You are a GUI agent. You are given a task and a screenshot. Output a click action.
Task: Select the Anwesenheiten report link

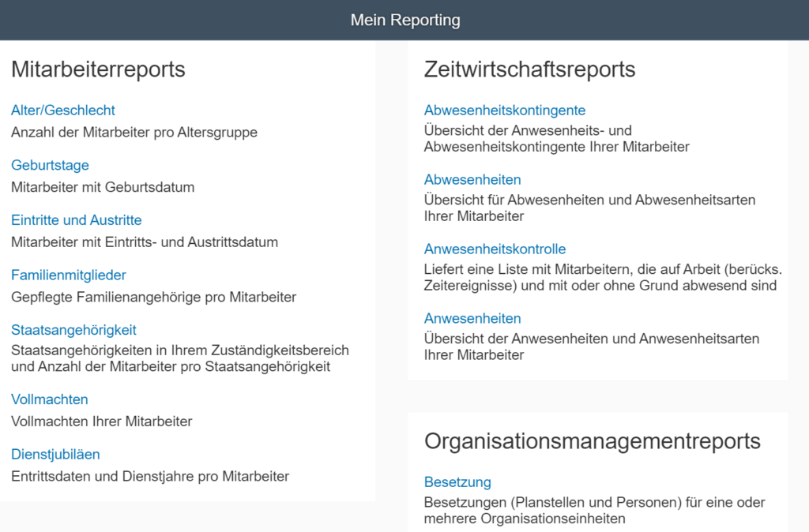(x=472, y=319)
